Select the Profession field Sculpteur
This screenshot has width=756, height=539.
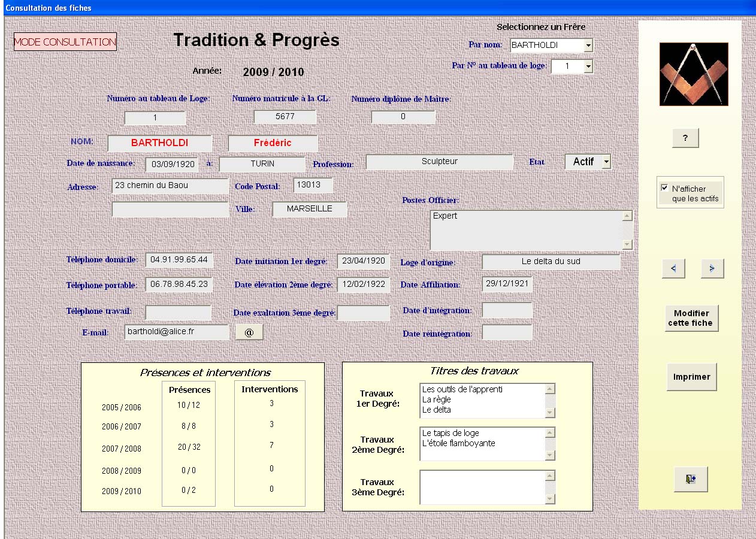click(x=439, y=162)
